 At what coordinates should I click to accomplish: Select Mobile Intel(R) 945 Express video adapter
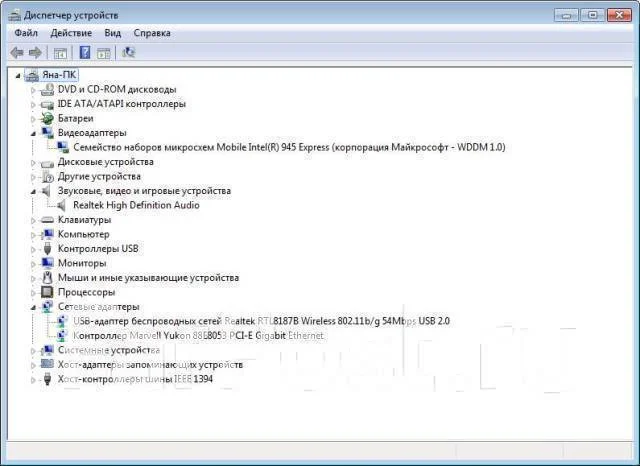pyautogui.click(x=289, y=147)
